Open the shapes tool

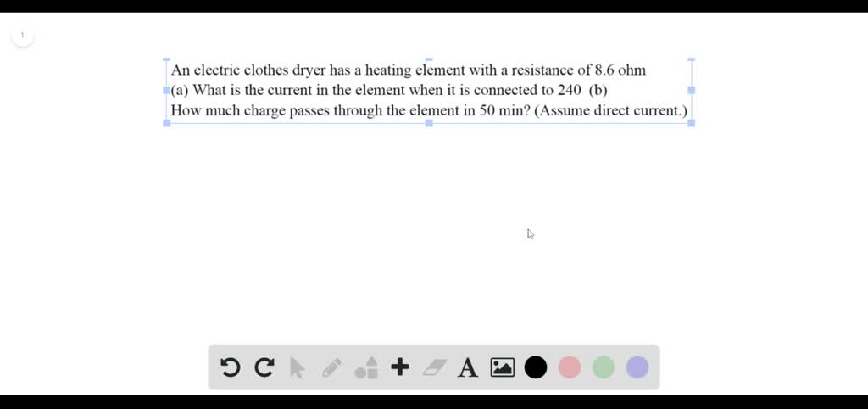366,367
